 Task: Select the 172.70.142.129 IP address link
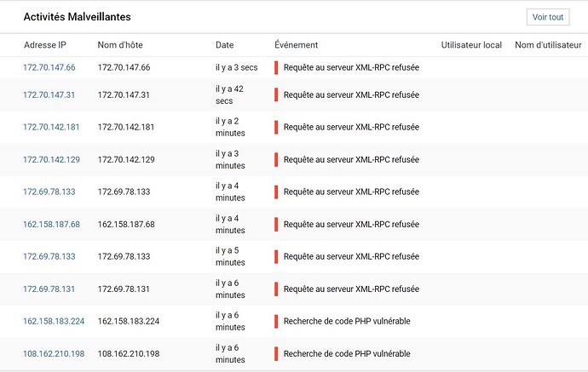pyautogui.click(x=51, y=159)
